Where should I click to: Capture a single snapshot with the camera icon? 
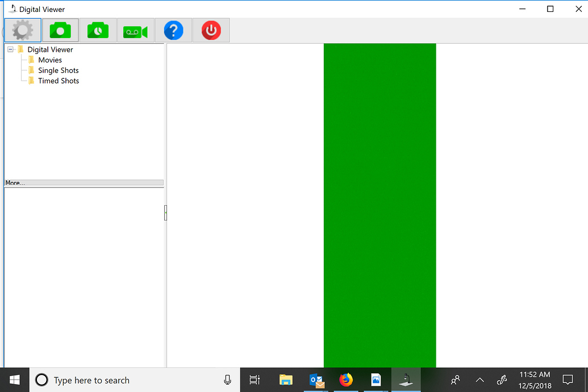click(60, 30)
